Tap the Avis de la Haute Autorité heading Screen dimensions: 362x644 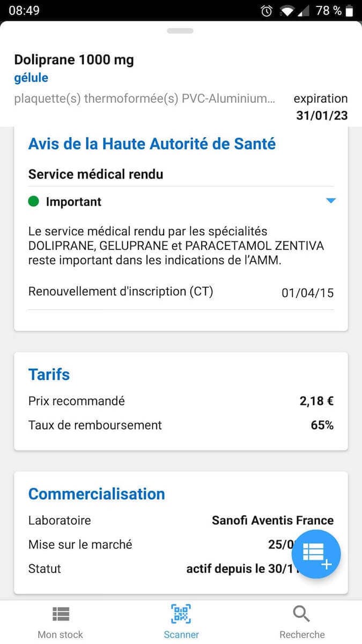[152, 144]
